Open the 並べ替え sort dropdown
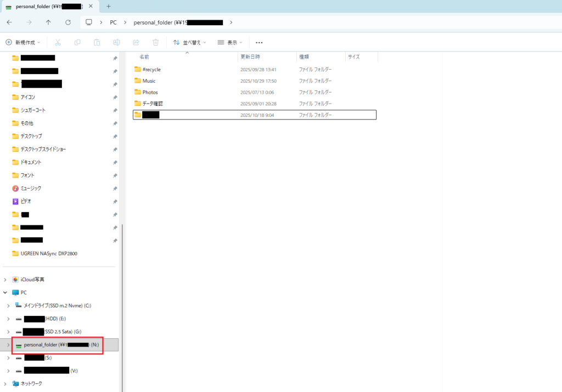Viewport: 562px width, 392px height. 190,42
